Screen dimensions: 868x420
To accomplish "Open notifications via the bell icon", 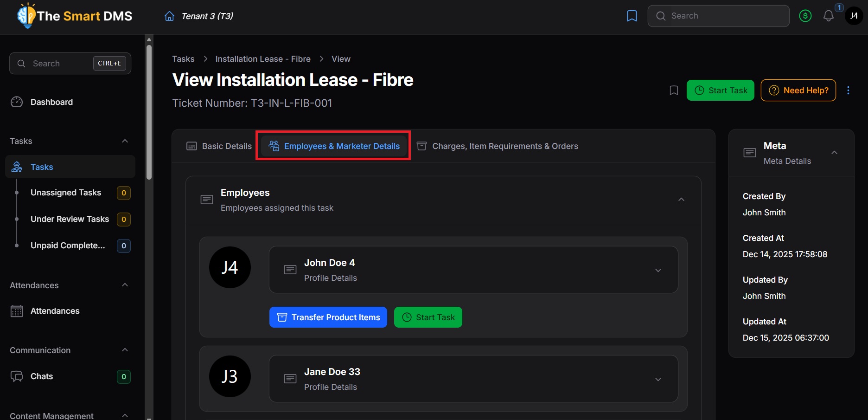I will pos(829,15).
